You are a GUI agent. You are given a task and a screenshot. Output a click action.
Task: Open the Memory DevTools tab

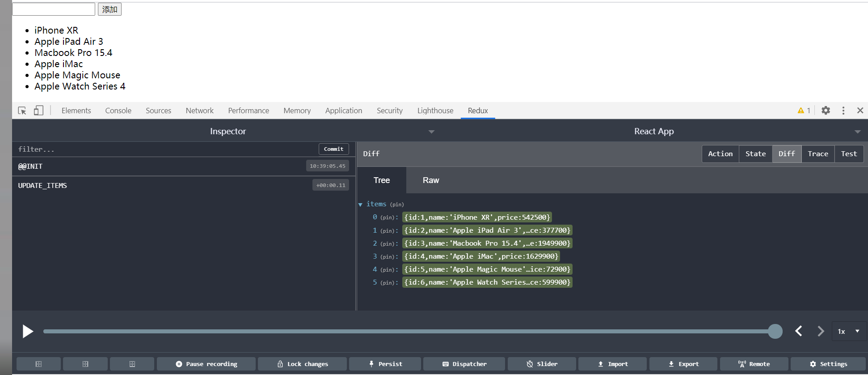pos(297,111)
